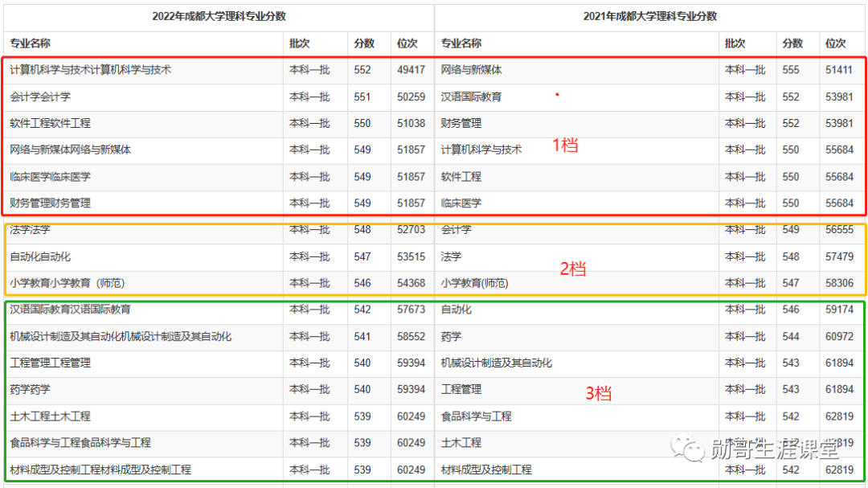Click the 位次 column header in the 2021 table
This screenshot has width=868, height=488.
[x=835, y=43]
